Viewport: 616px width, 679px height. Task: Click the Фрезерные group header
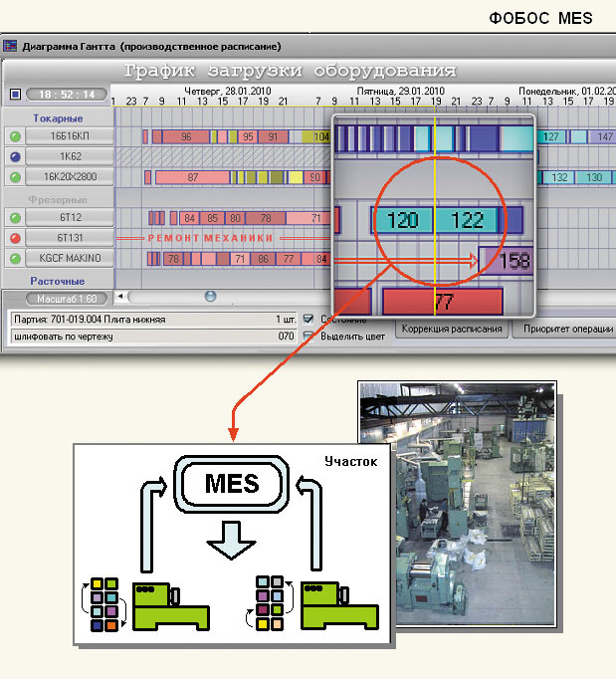[x=58, y=200]
